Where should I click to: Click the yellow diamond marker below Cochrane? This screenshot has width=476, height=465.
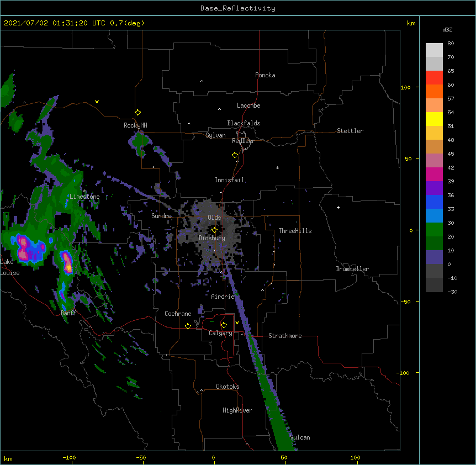pos(188,326)
